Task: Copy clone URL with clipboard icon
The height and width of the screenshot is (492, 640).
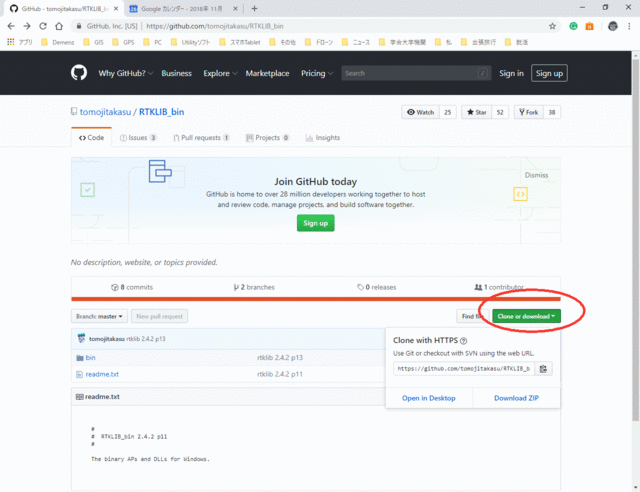Action: tap(543, 369)
